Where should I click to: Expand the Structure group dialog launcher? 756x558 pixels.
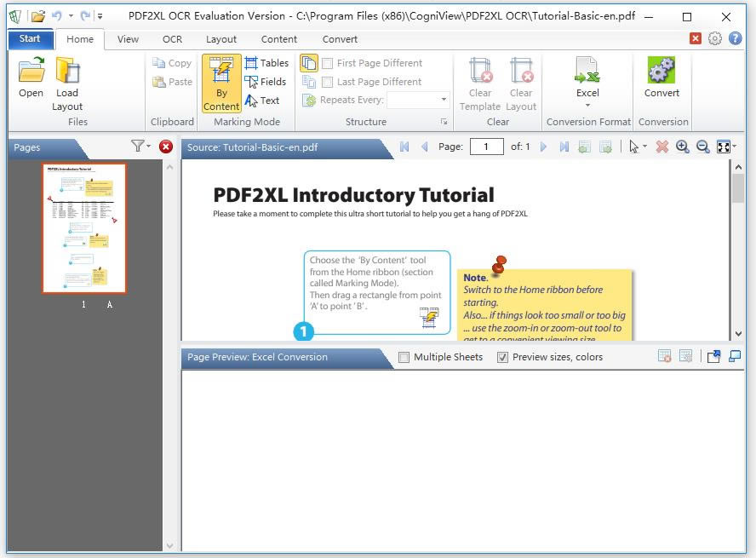(x=444, y=122)
